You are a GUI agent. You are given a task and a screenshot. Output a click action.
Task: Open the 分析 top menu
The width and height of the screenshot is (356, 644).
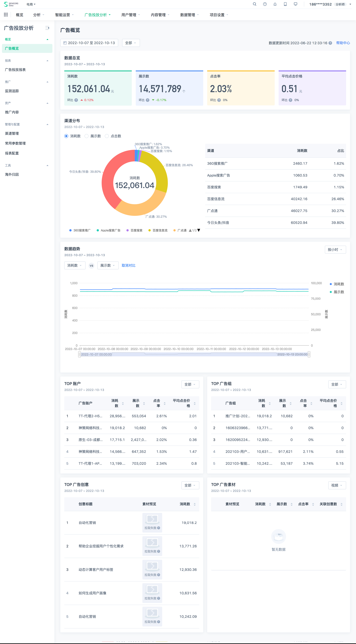[x=39, y=15]
